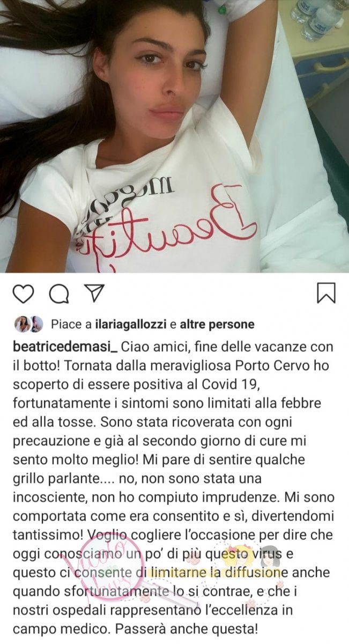349x644 pixels.
Task: Save the post with the bookmark icon
Action: click(x=326, y=292)
